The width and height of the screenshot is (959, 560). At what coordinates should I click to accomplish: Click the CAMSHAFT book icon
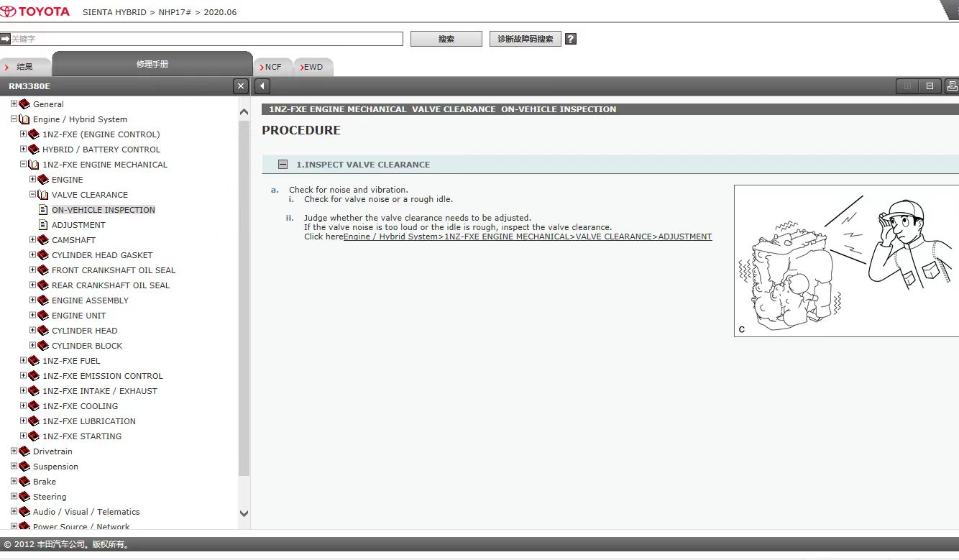point(43,240)
